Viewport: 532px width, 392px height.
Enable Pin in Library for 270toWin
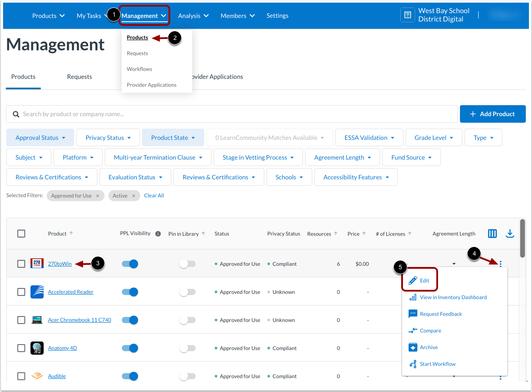click(187, 264)
